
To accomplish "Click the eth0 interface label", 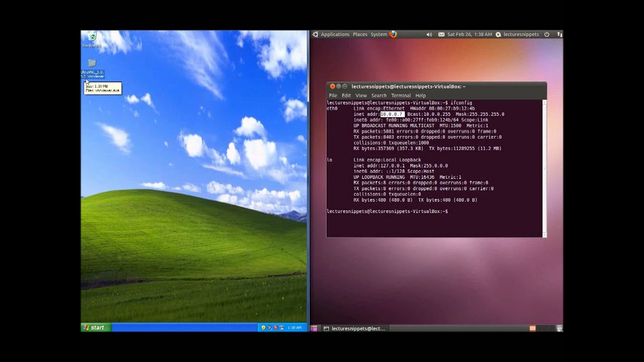I will pyautogui.click(x=332, y=109).
